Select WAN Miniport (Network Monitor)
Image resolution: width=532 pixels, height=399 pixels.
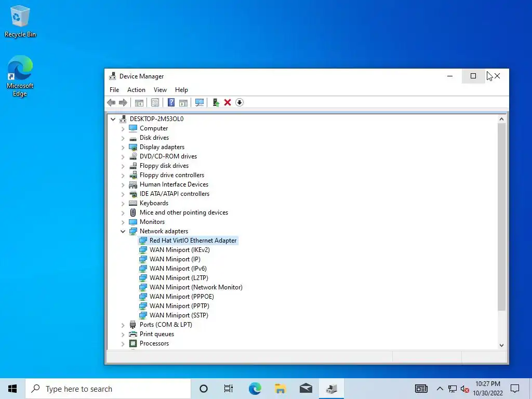(196, 287)
